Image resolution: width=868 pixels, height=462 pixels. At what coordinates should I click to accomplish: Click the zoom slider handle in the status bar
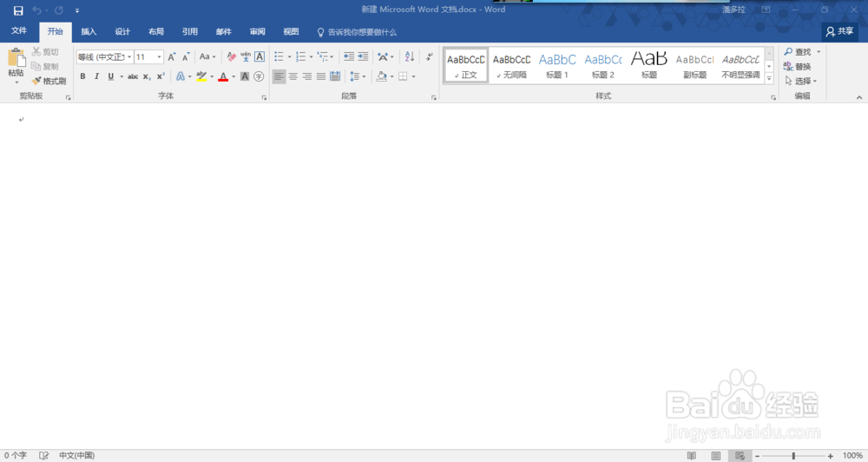[x=793, y=456]
